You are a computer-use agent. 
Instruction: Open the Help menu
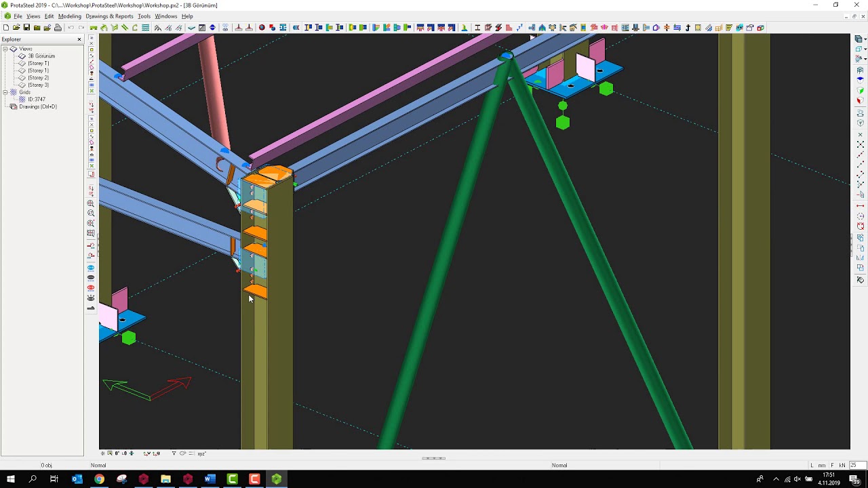tap(187, 16)
